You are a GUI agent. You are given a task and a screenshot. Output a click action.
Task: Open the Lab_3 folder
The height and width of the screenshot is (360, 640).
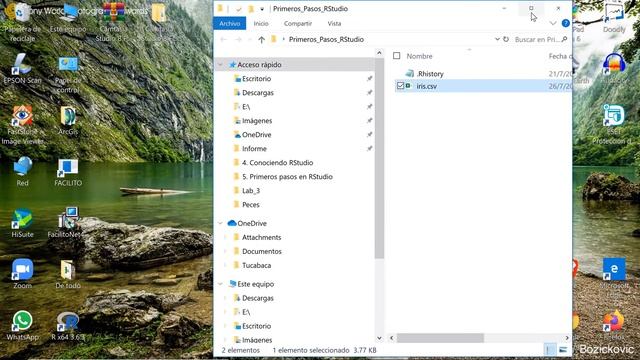pos(251,191)
